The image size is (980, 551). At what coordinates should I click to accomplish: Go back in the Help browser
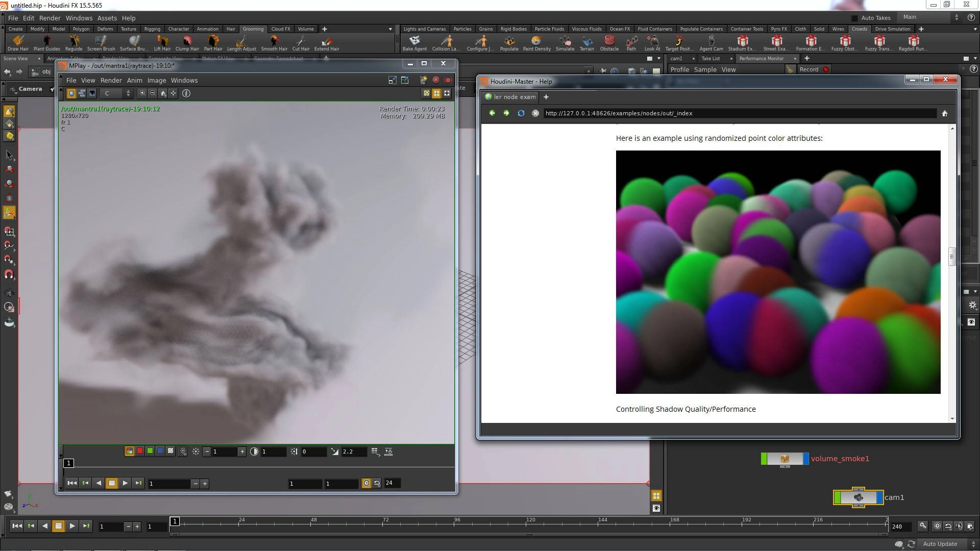coord(492,113)
